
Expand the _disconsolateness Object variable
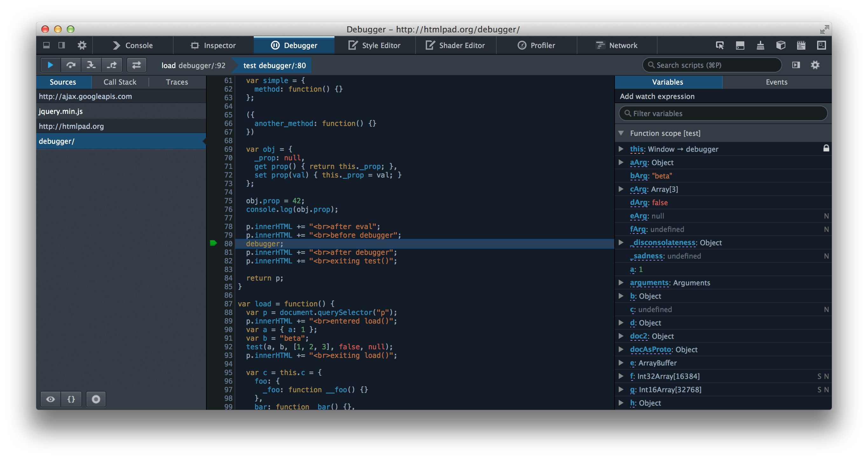[622, 242]
